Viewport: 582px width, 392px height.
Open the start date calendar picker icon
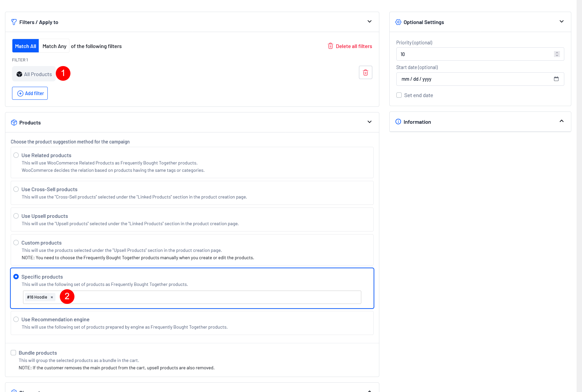click(556, 79)
